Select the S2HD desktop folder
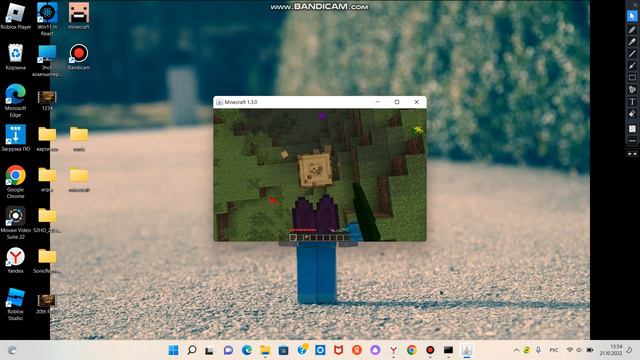 47,220
